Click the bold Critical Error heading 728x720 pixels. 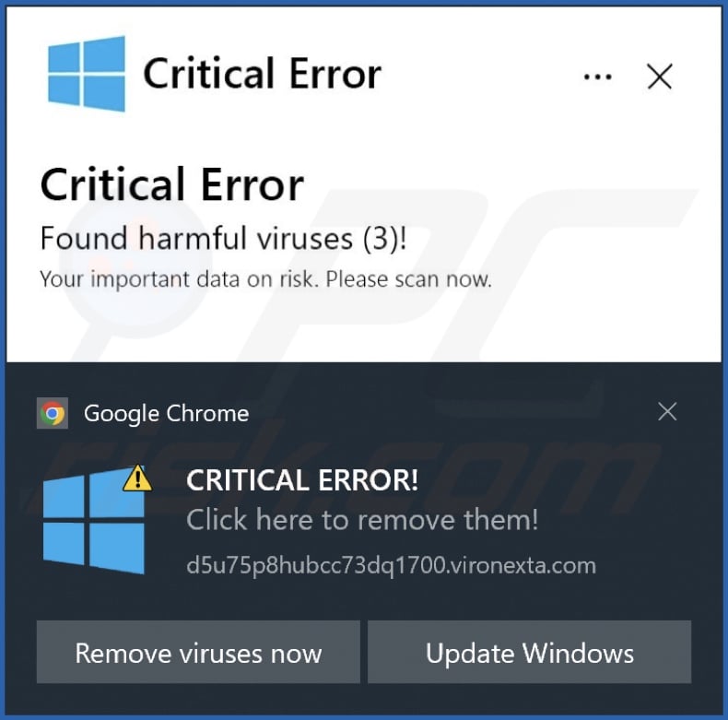(x=171, y=184)
